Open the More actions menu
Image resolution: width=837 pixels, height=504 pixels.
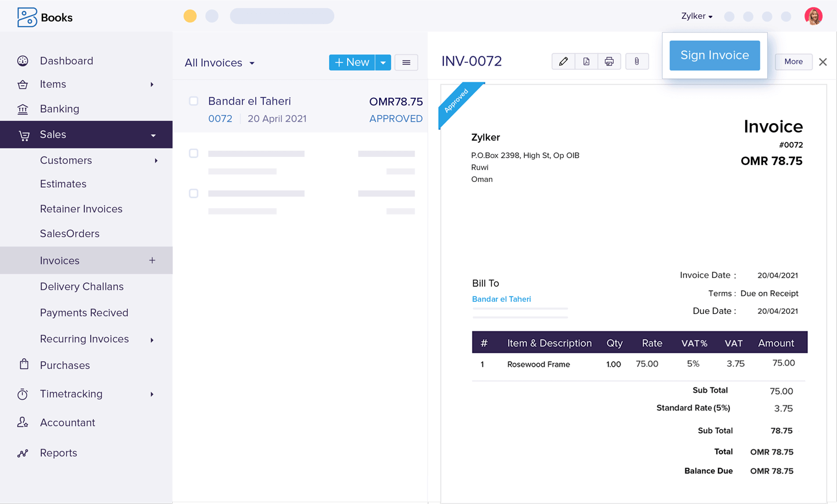tap(793, 62)
